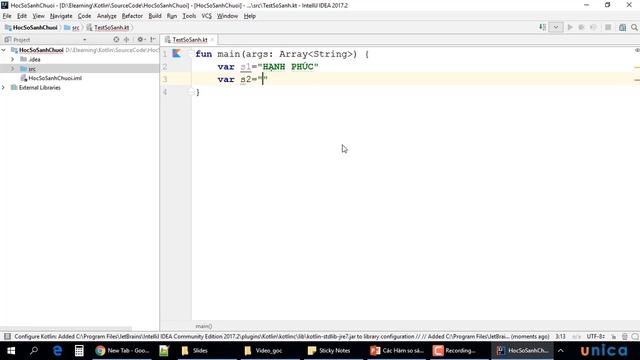Open the View menu

point(38,16)
